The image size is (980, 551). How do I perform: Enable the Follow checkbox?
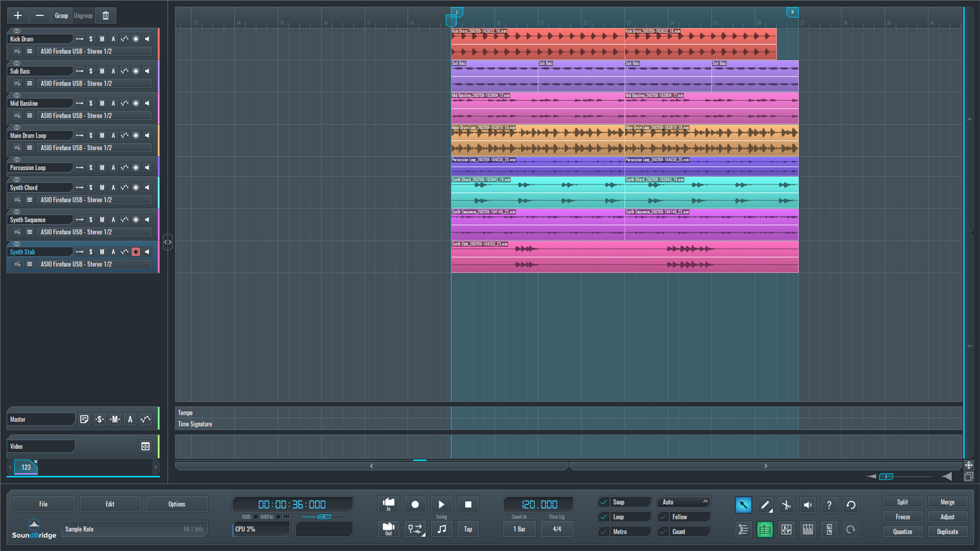663,517
